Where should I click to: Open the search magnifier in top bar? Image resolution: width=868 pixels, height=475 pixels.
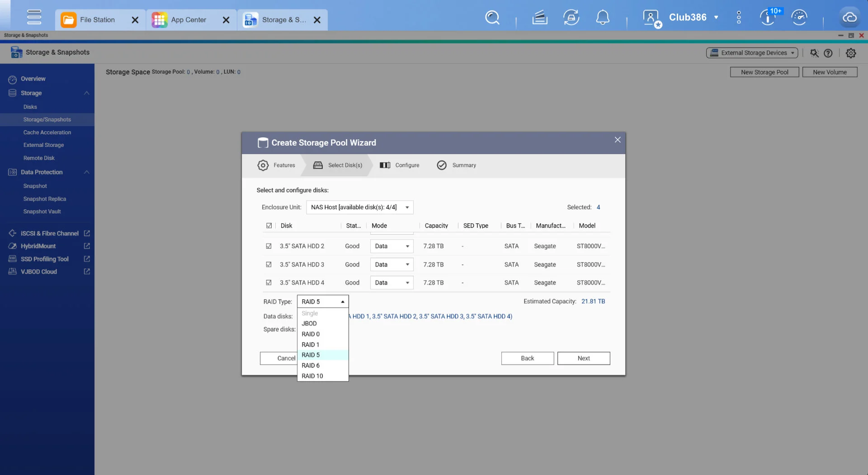click(492, 18)
